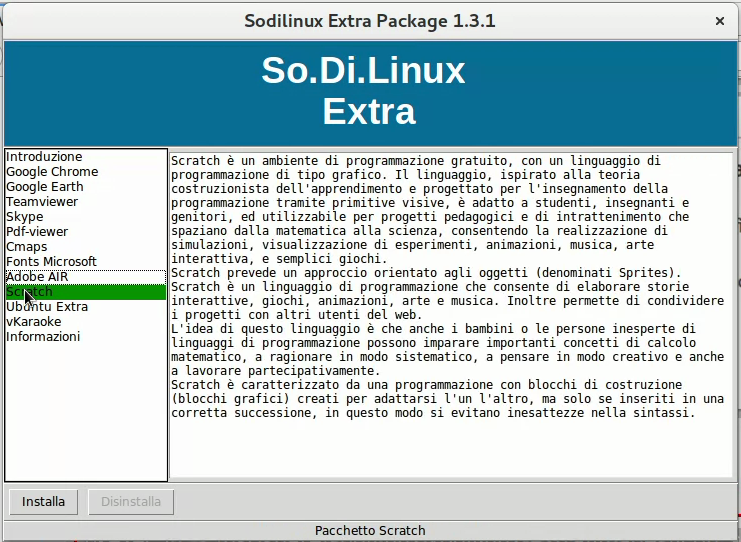This screenshot has width=741, height=542.
Task: Open the Informazioni entry
Action: tap(43, 337)
